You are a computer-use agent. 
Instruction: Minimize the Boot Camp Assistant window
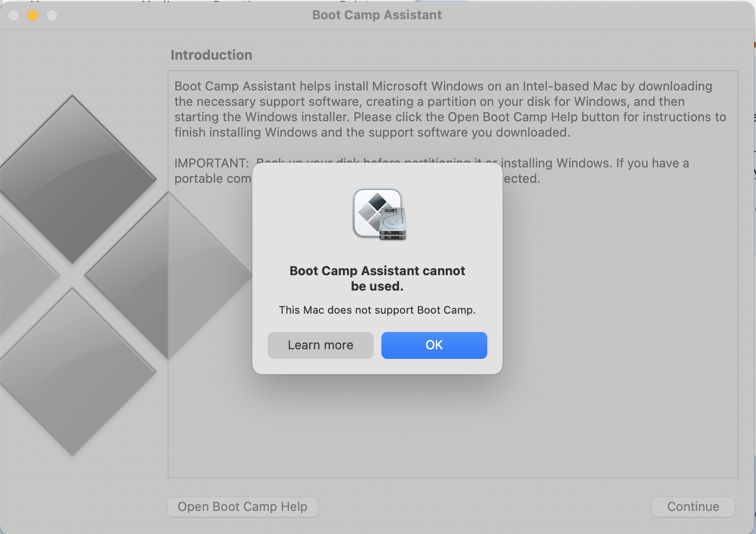click(33, 15)
